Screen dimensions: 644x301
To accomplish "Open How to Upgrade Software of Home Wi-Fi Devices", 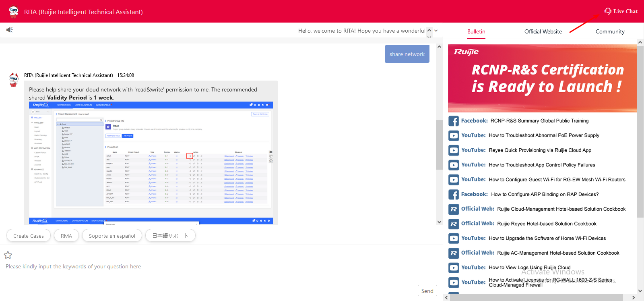I will [x=547, y=238].
